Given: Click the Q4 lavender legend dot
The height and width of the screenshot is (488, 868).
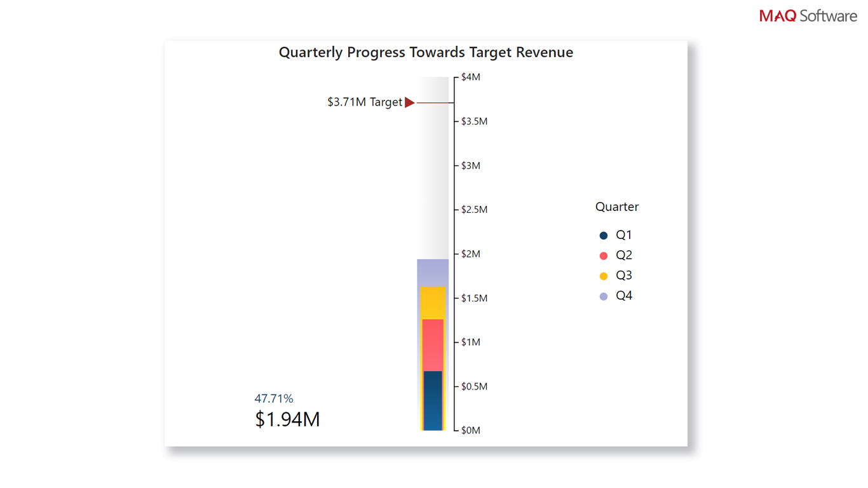Looking at the screenshot, I should tap(604, 296).
